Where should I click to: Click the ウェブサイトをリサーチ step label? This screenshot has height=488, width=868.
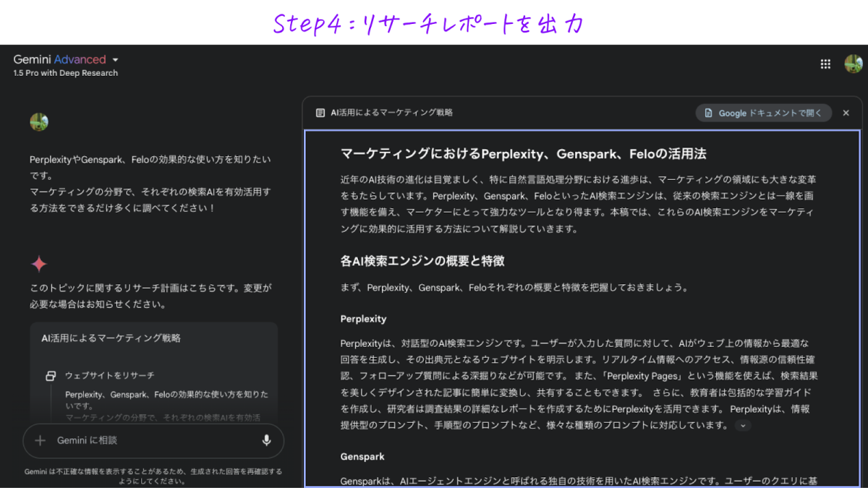(x=109, y=376)
